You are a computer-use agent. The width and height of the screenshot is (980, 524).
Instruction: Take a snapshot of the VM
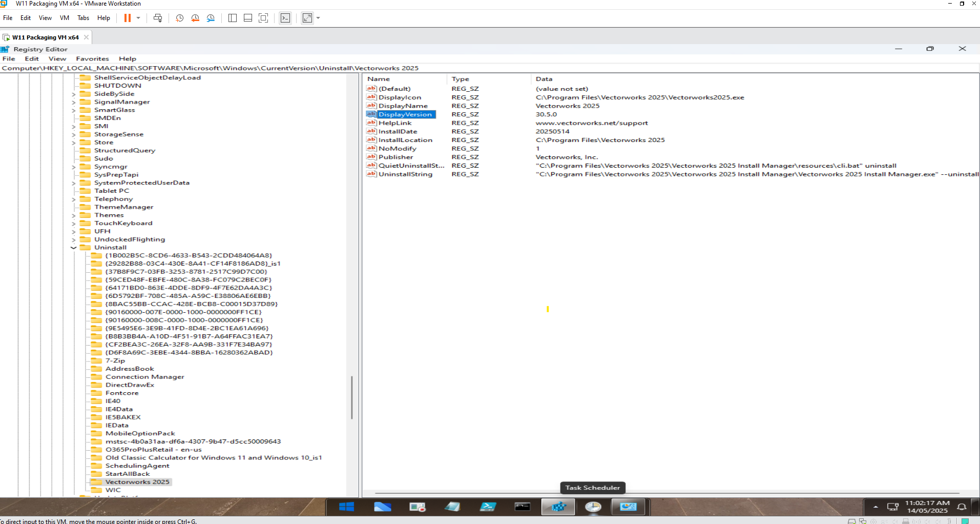[179, 18]
